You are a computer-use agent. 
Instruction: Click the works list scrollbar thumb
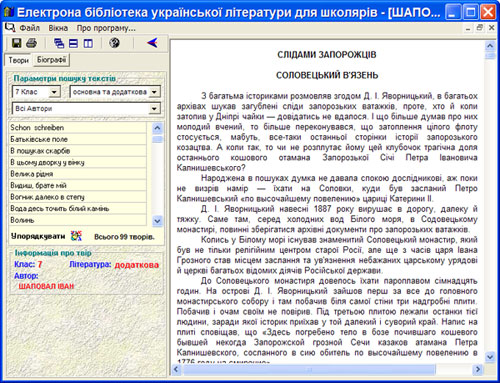click(x=157, y=138)
